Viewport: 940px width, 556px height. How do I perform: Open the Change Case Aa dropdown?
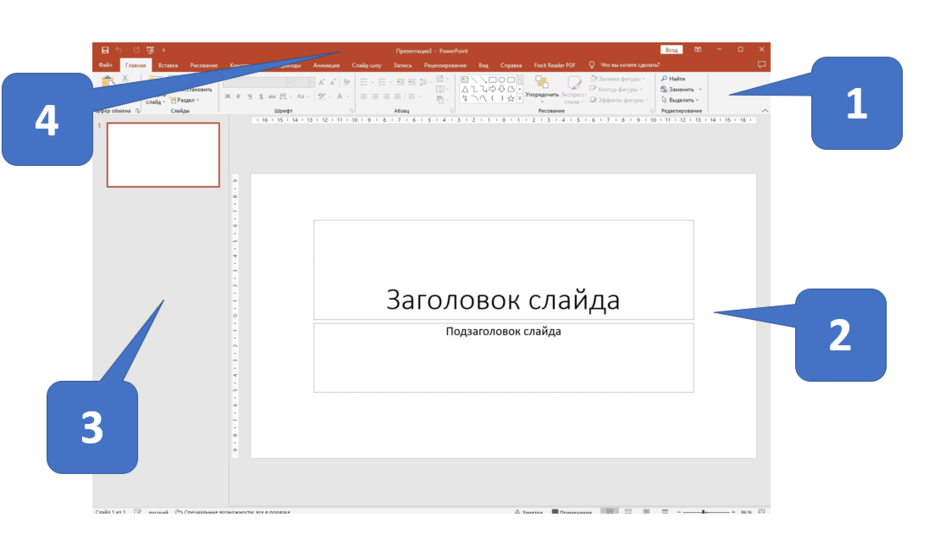302,97
